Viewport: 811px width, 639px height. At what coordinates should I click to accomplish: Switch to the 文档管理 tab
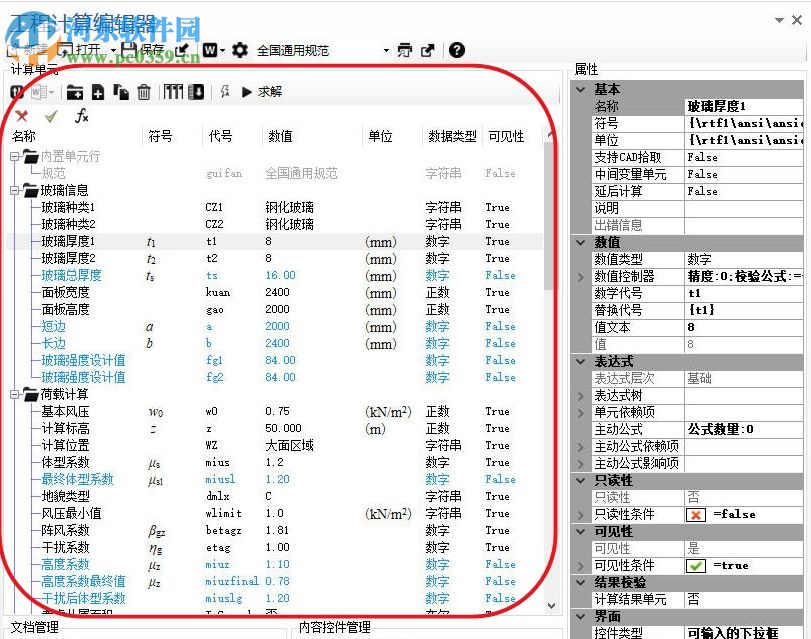[x=32, y=627]
